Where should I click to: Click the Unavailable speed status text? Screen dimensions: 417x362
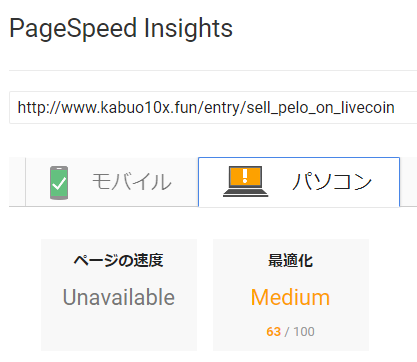coord(119,297)
